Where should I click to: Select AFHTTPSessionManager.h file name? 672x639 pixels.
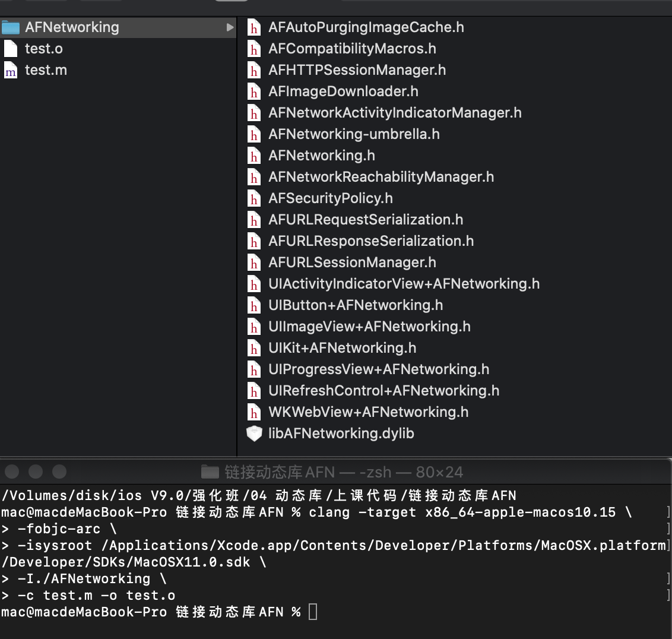(357, 70)
